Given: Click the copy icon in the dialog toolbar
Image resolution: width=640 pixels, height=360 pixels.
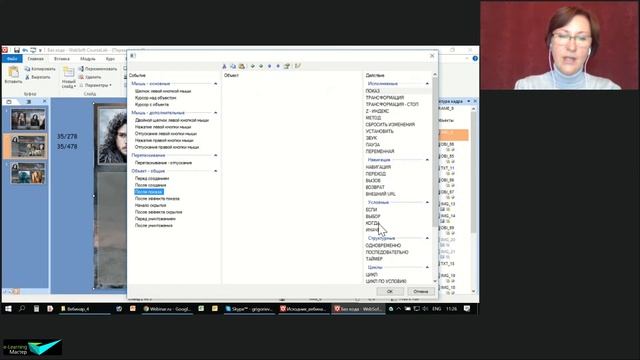Looking at the screenshot, I should (x=233, y=66).
